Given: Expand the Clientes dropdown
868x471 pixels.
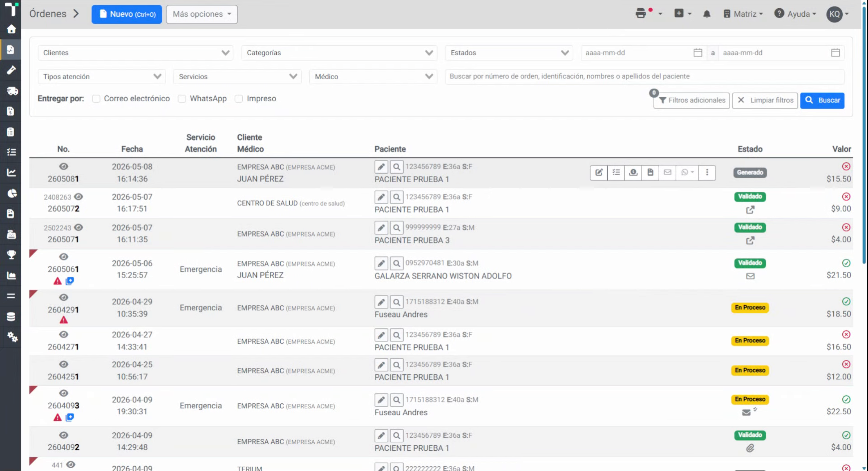Looking at the screenshot, I should (x=135, y=53).
